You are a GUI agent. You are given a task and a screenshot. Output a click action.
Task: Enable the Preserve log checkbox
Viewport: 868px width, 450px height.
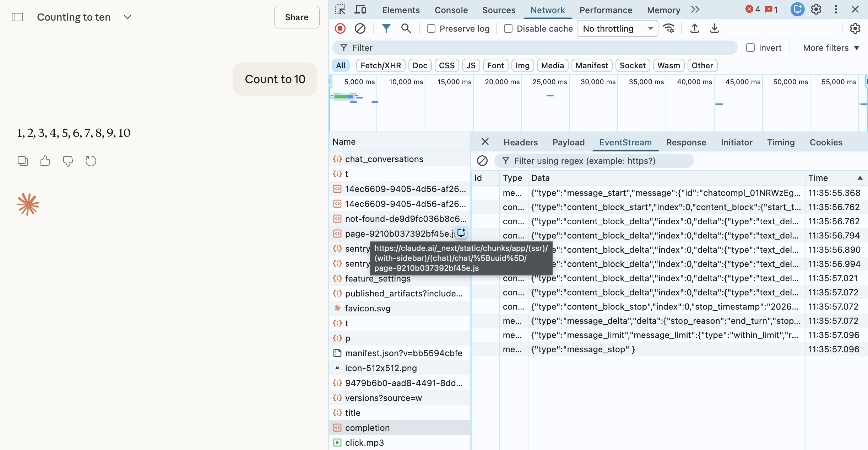[x=431, y=28]
